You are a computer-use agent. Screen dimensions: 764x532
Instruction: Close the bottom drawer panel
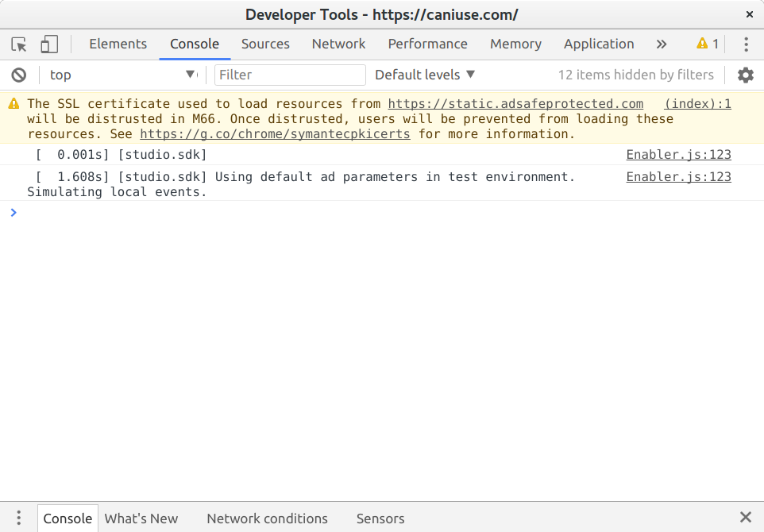(x=745, y=518)
